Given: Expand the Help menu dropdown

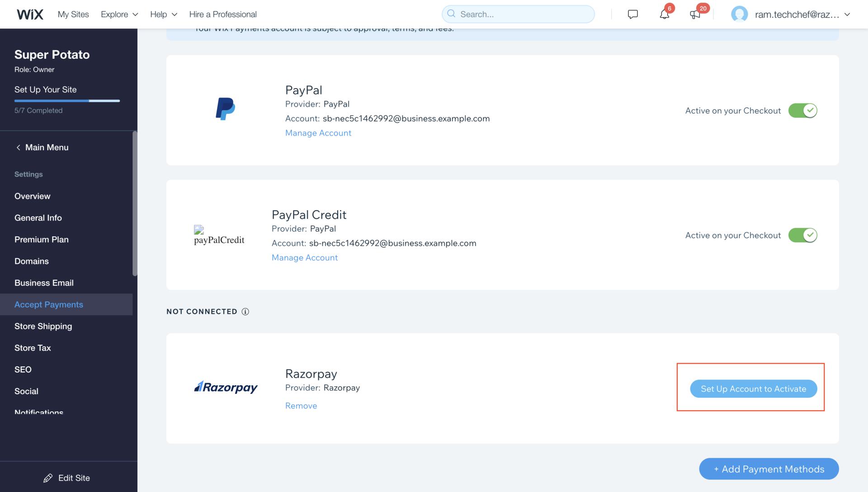Looking at the screenshot, I should pos(163,14).
